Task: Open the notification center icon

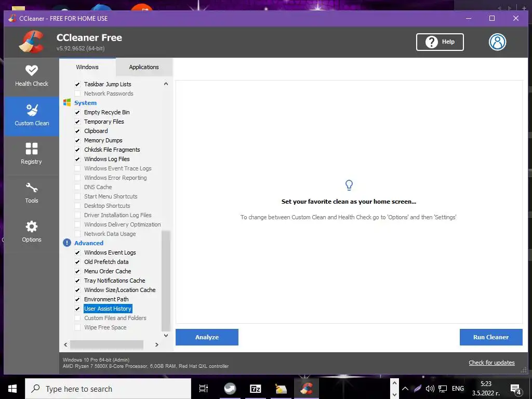Action: coord(516,389)
